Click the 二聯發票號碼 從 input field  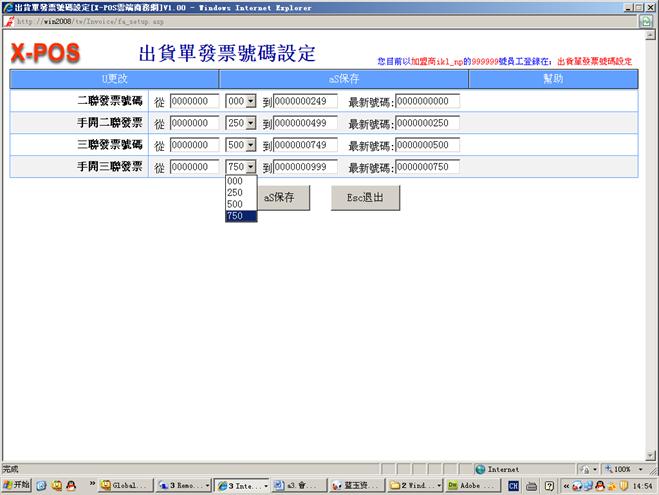tap(194, 101)
